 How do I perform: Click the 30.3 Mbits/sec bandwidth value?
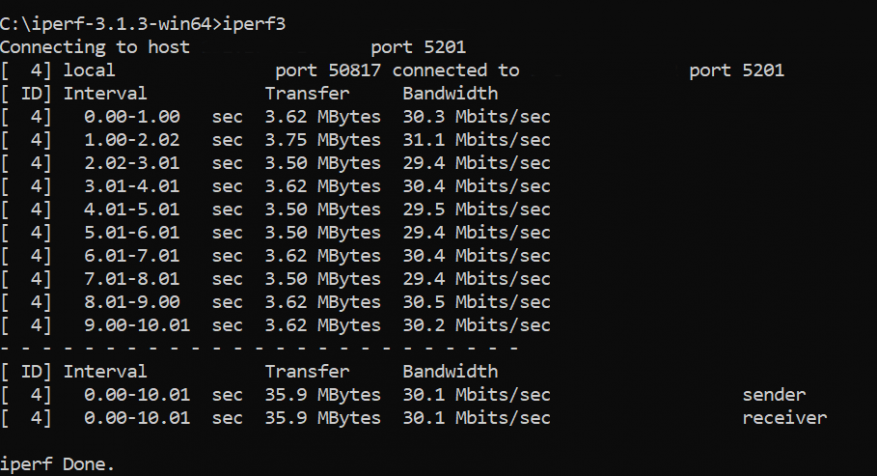tap(476, 116)
